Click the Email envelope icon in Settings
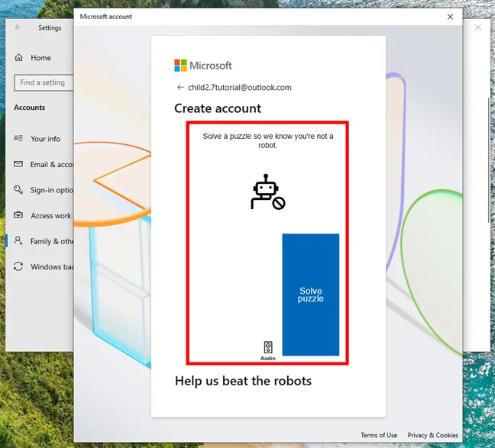495x448 pixels. coord(18,164)
